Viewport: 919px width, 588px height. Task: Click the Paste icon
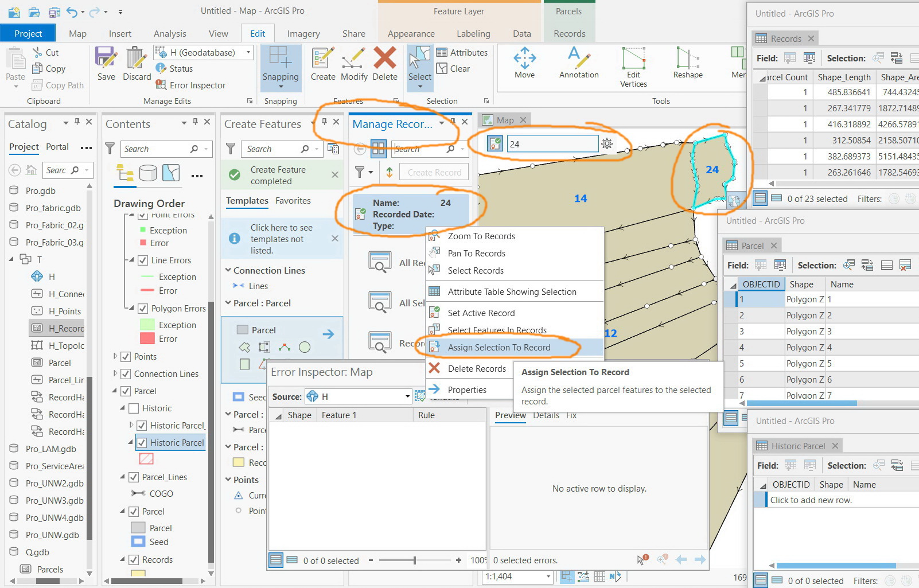(15, 59)
